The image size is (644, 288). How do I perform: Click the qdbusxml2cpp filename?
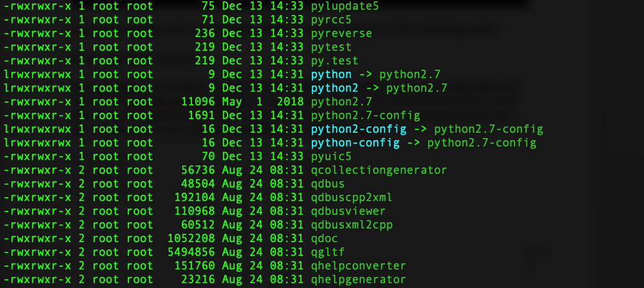pyautogui.click(x=351, y=225)
